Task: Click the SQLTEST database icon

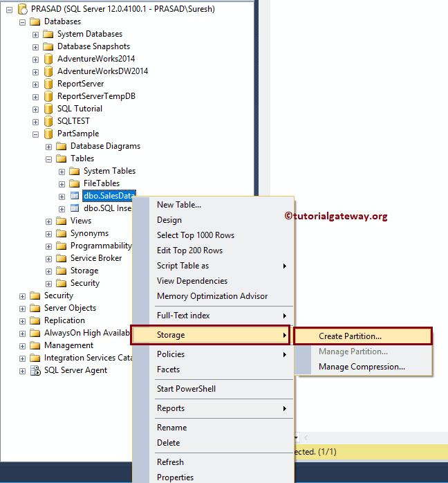Action: pyautogui.click(x=48, y=121)
